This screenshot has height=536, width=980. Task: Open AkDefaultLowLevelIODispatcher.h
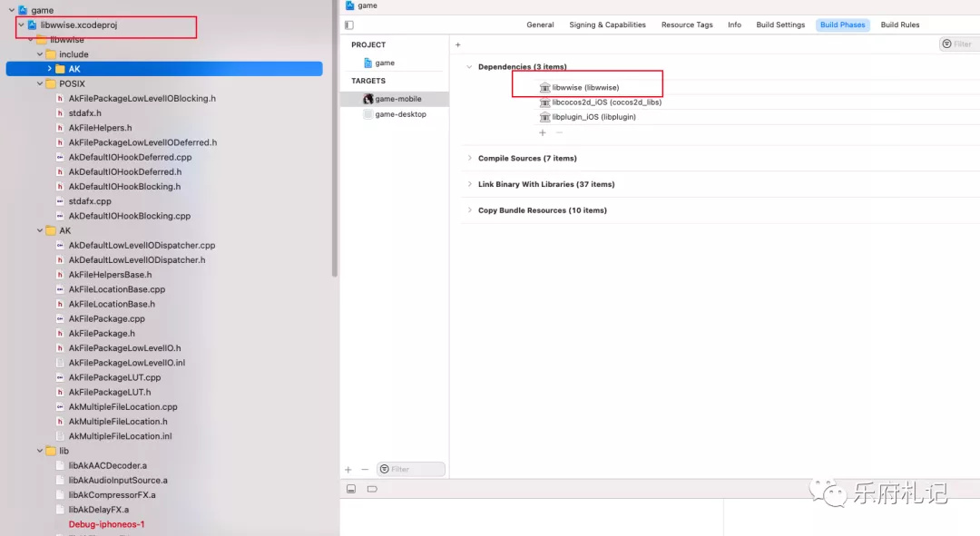pos(137,260)
